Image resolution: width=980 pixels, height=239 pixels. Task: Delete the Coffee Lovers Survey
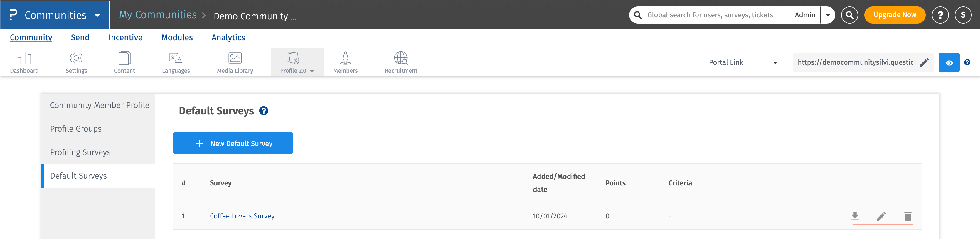point(908,216)
